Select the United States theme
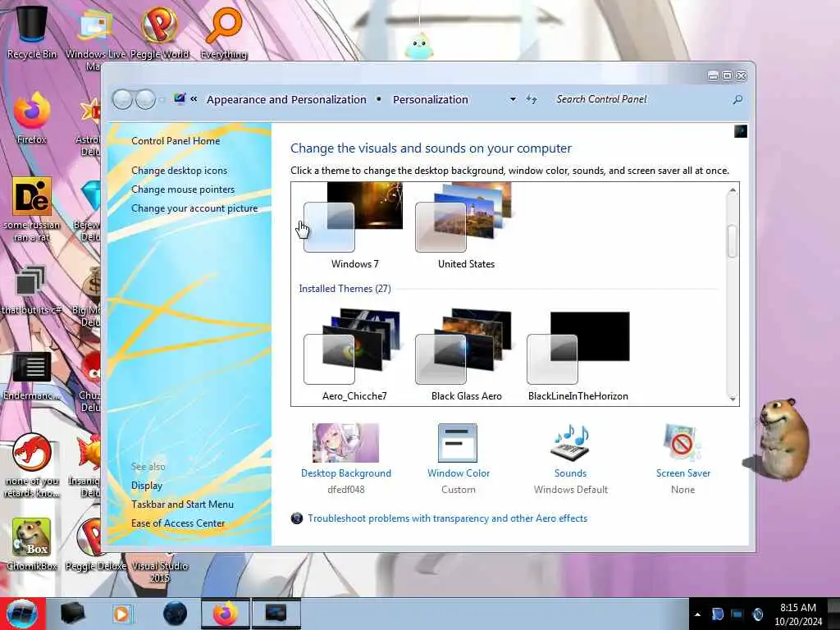This screenshot has width=840, height=630. [x=465, y=226]
